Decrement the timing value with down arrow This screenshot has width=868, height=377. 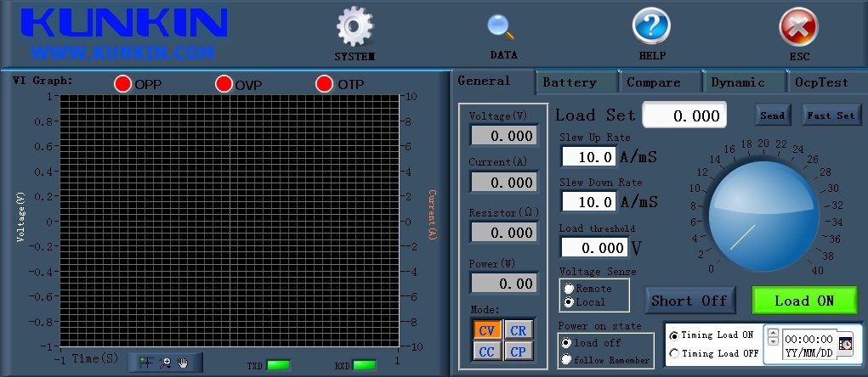pos(773,341)
